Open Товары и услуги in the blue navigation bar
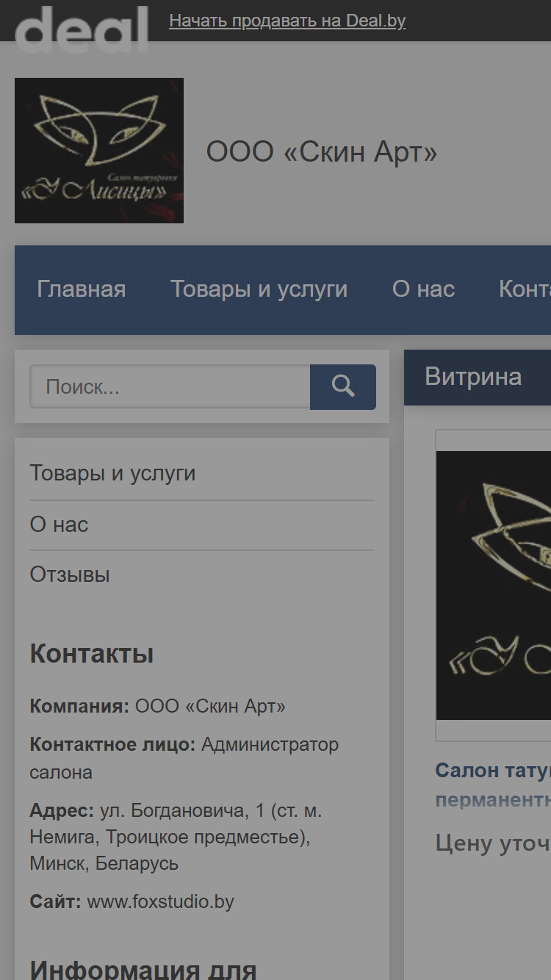Viewport: 551px width, 980px height. pos(259,289)
